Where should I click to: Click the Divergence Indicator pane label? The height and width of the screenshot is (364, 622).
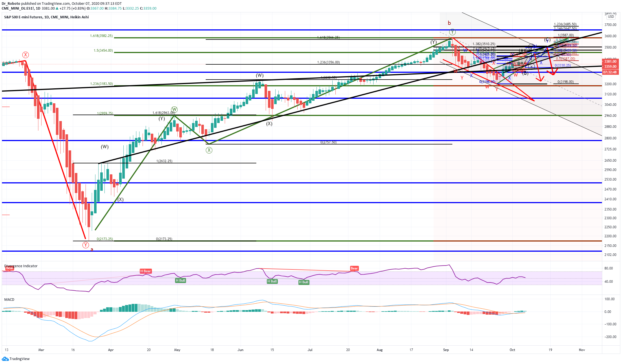(x=21, y=266)
